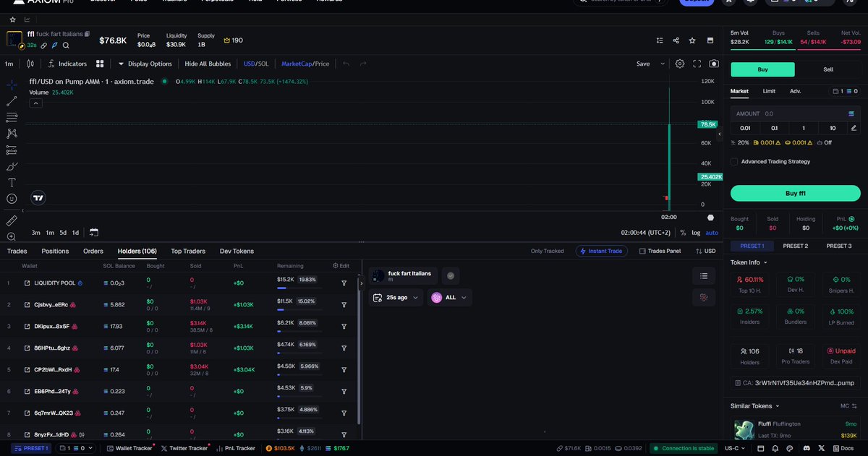Select the Limit order tab
This screenshot has width=868, height=456.
[x=769, y=91]
